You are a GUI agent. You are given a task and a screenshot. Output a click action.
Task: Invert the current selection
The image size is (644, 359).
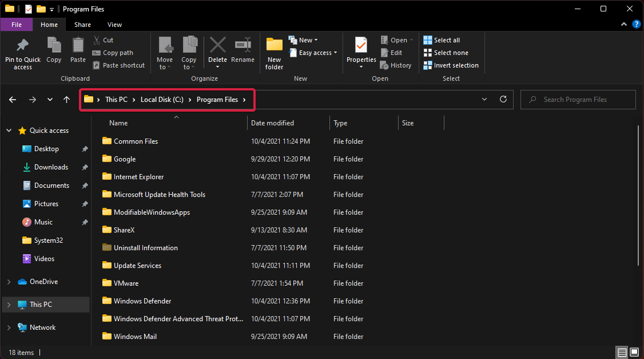click(451, 65)
